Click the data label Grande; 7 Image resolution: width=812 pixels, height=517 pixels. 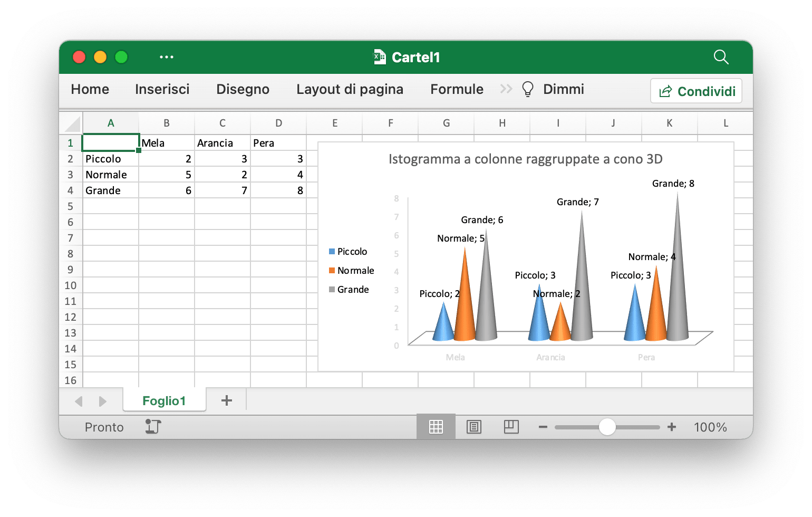click(x=578, y=202)
